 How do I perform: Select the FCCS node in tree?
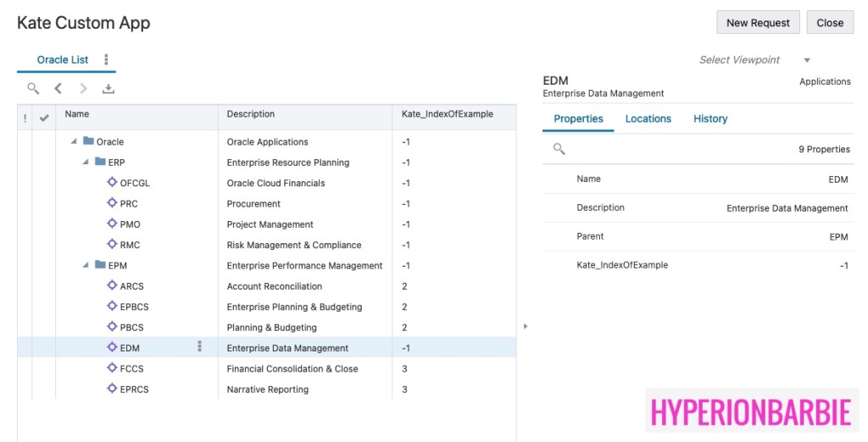click(131, 369)
